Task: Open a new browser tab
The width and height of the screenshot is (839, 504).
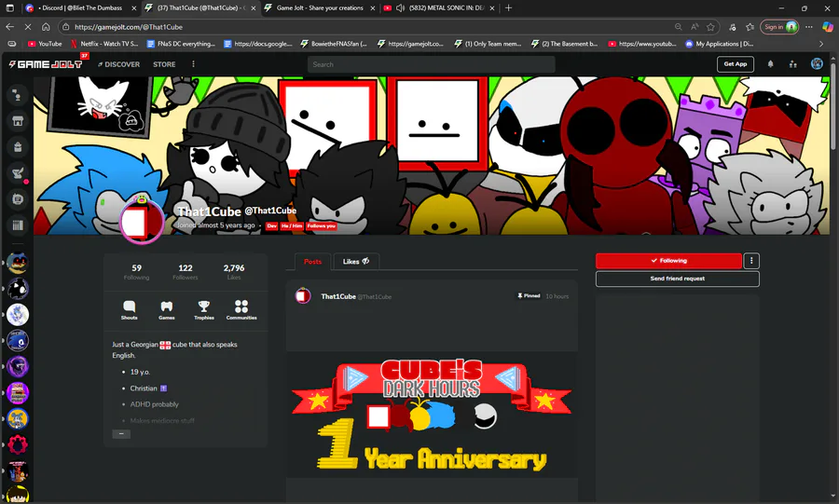Action: point(508,8)
